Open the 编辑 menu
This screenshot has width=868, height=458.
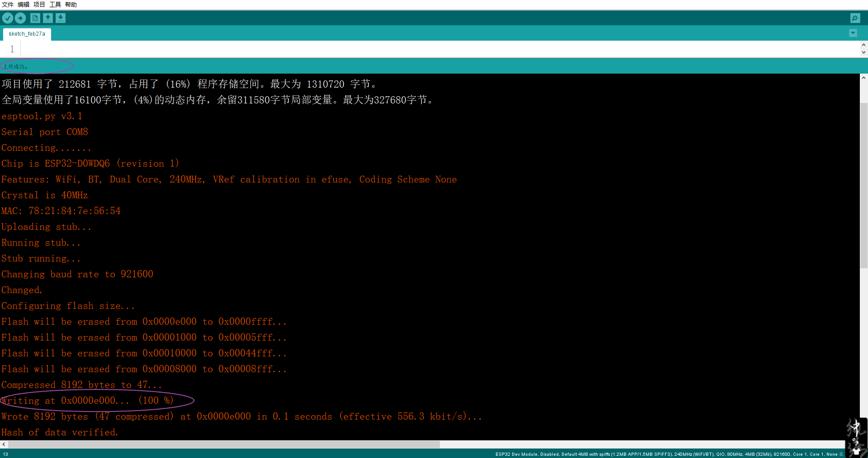click(x=23, y=5)
